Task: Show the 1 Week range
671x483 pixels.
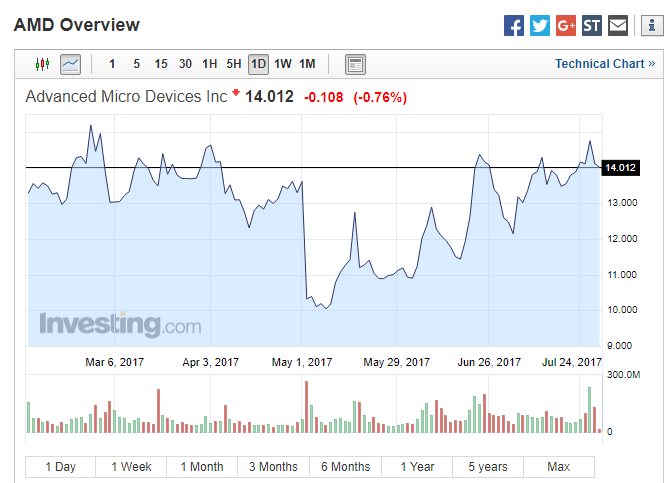Action: [x=131, y=467]
